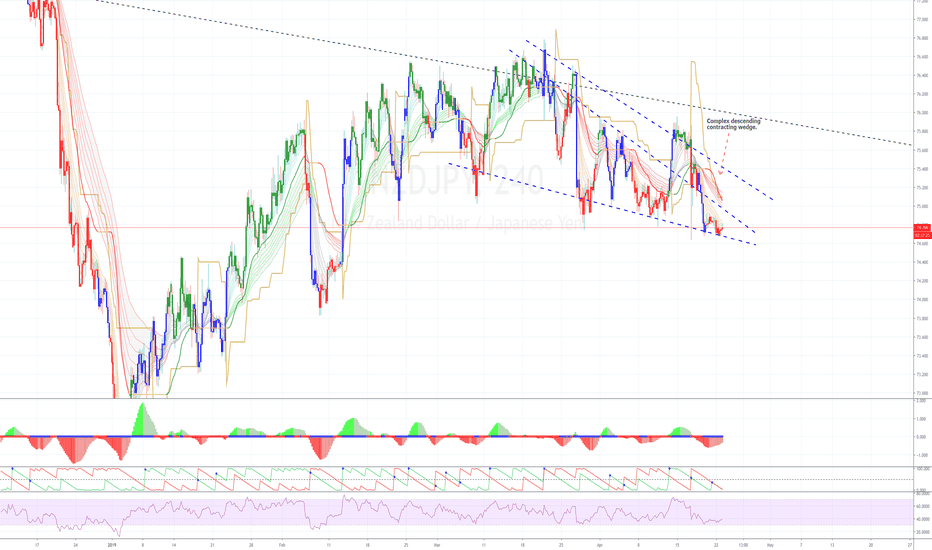Click the 76.600 price axis label
932x550 pixels.
tap(923, 57)
